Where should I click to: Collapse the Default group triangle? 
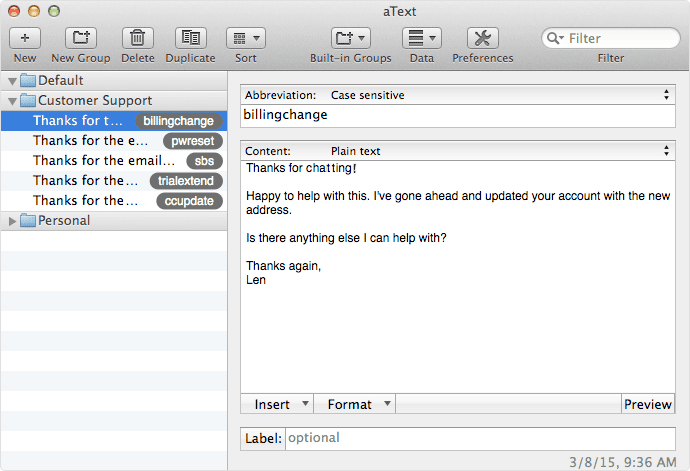click(x=12, y=81)
